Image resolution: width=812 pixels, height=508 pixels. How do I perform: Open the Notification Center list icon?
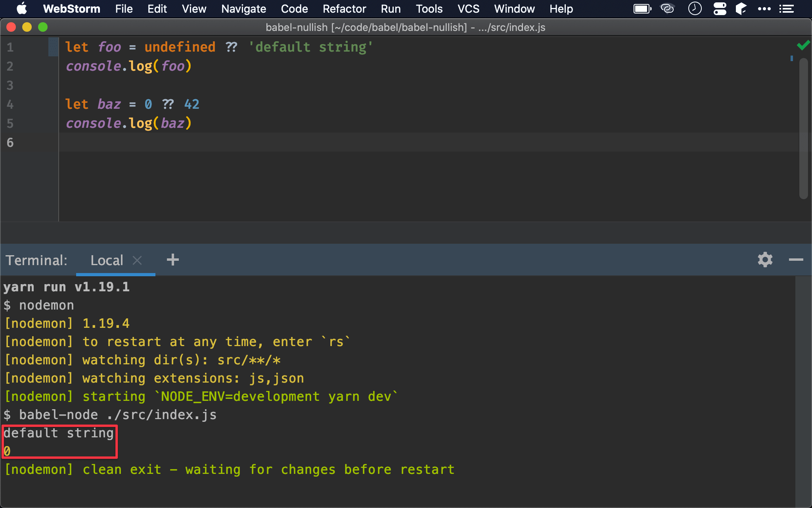point(786,9)
